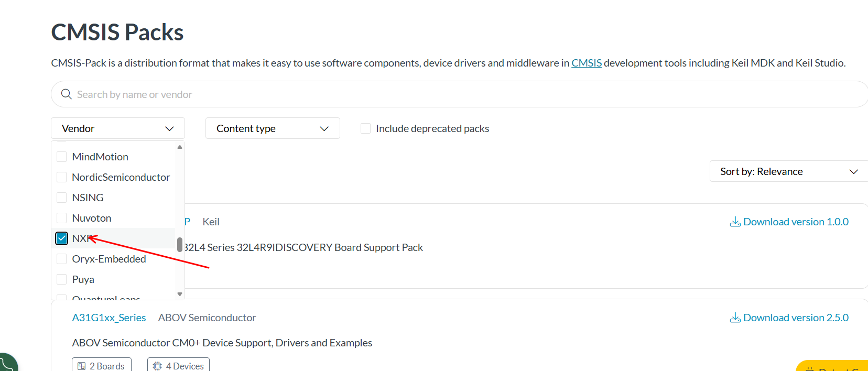Click the chip icon in 4 Devices badge
Viewport: 868px width, 371px height.
[157, 366]
